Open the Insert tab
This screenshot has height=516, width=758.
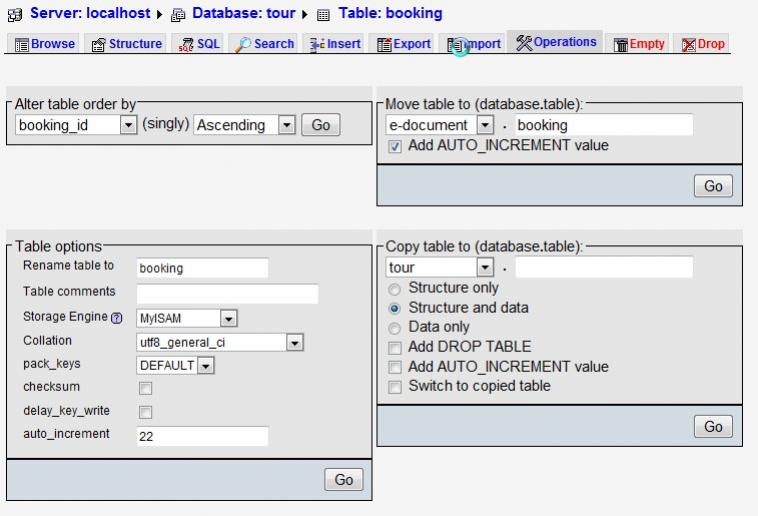[x=335, y=44]
